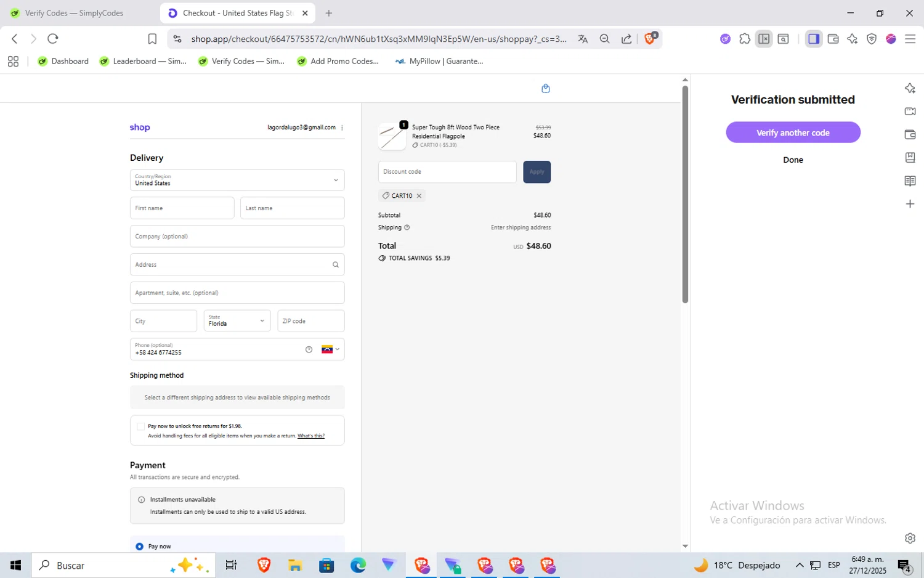Open File Explorer from the taskbar
The height and width of the screenshot is (578, 924).
pos(294,565)
